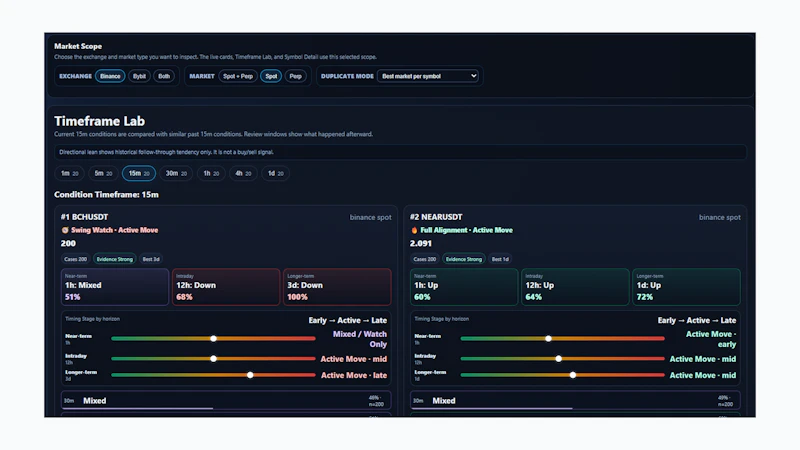800x450 pixels.
Task: Click the Evidence Strong badge on NEARUSDT
Action: click(464, 259)
